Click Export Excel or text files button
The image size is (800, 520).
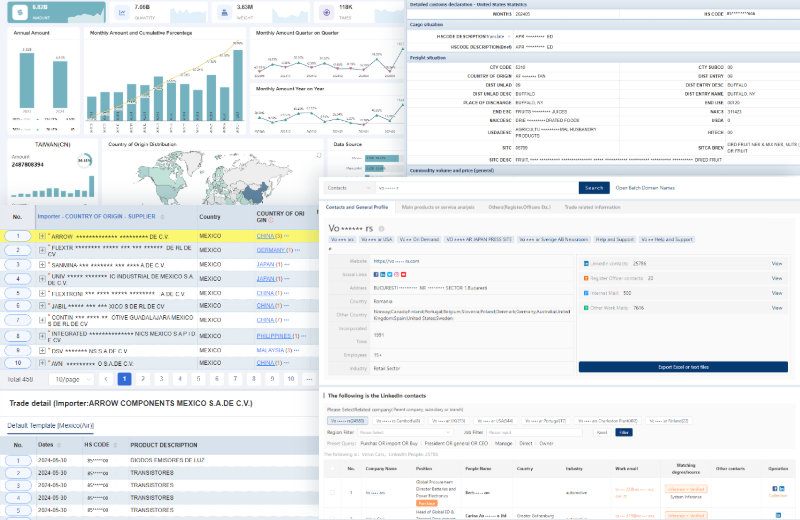[684, 367]
